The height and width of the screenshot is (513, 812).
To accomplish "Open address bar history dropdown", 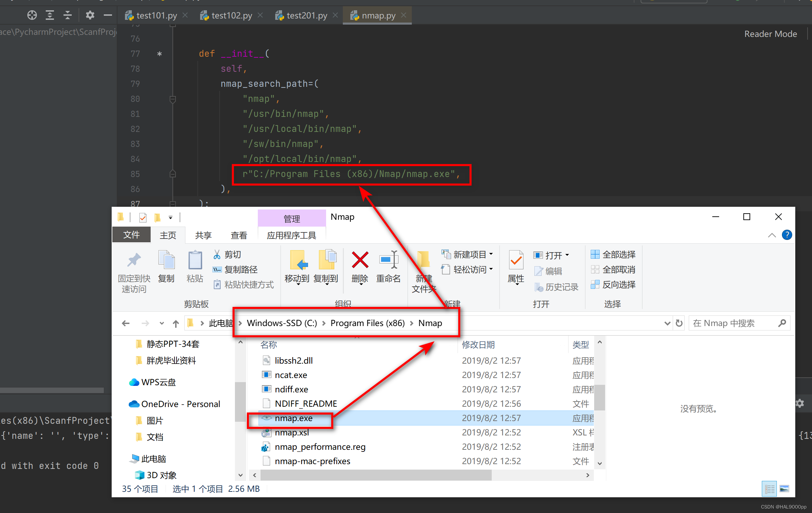I will pos(667,323).
